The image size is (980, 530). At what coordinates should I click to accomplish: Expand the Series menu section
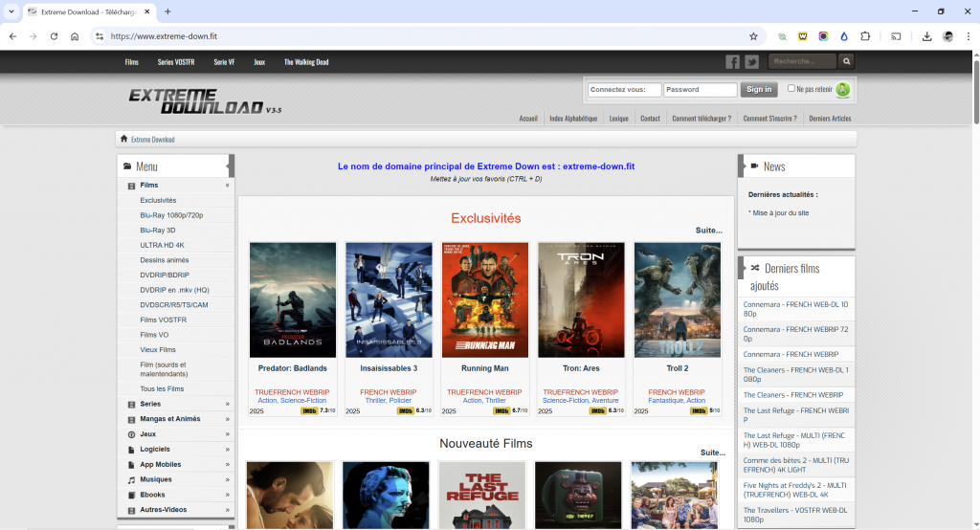coord(228,405)
